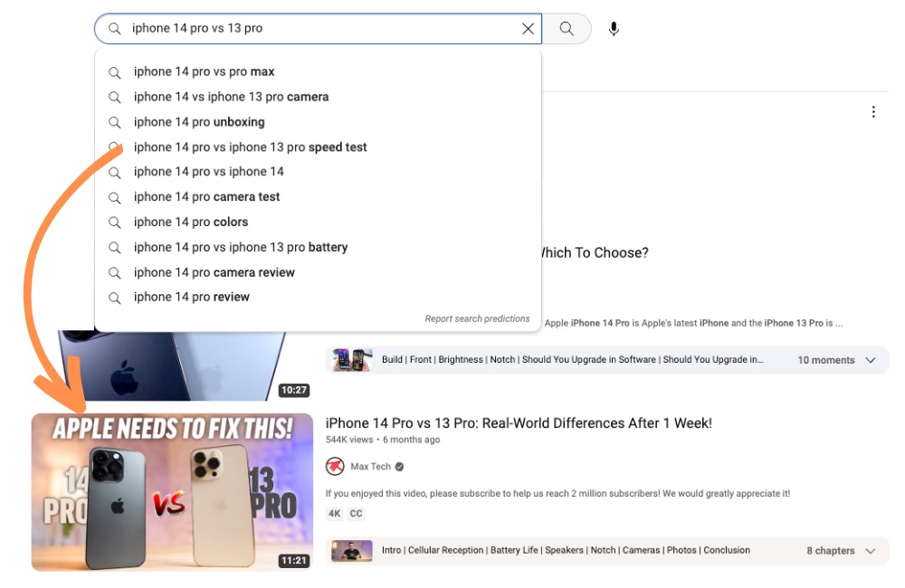Clear the search box with the X icon
Screen dimensions: 905x588
(528, 29)
